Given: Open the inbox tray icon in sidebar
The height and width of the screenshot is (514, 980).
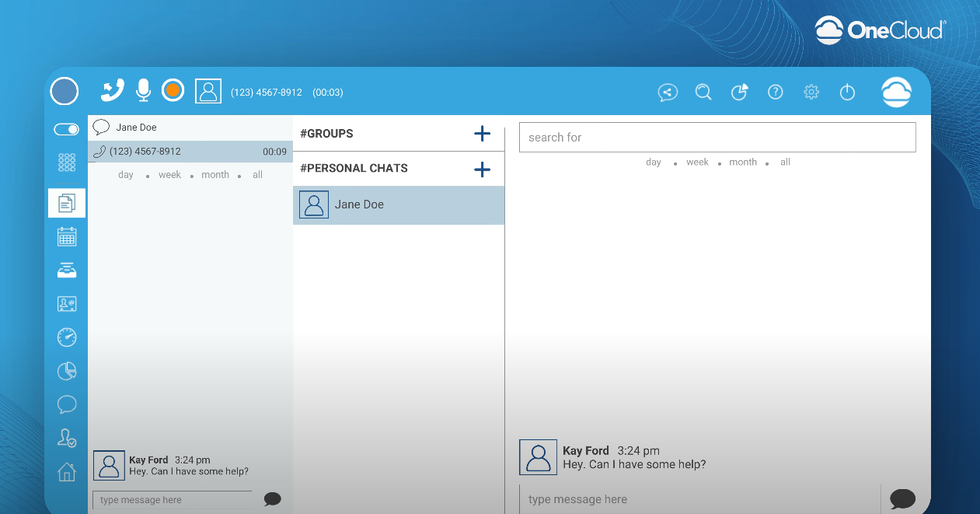Looking at the screenshot, I should (67, 271).
